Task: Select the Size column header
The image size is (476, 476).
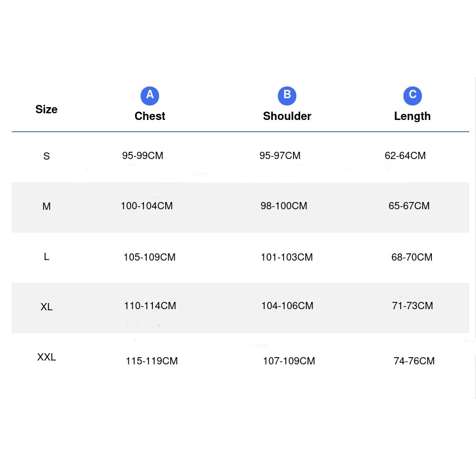Action: (x=46, y=109)
